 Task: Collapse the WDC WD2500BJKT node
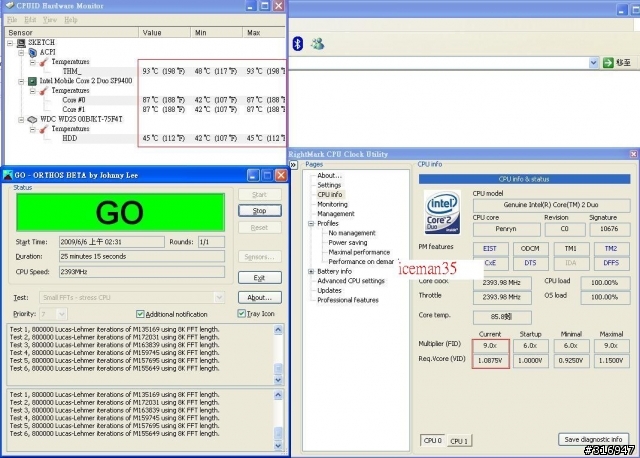(21, 120)
